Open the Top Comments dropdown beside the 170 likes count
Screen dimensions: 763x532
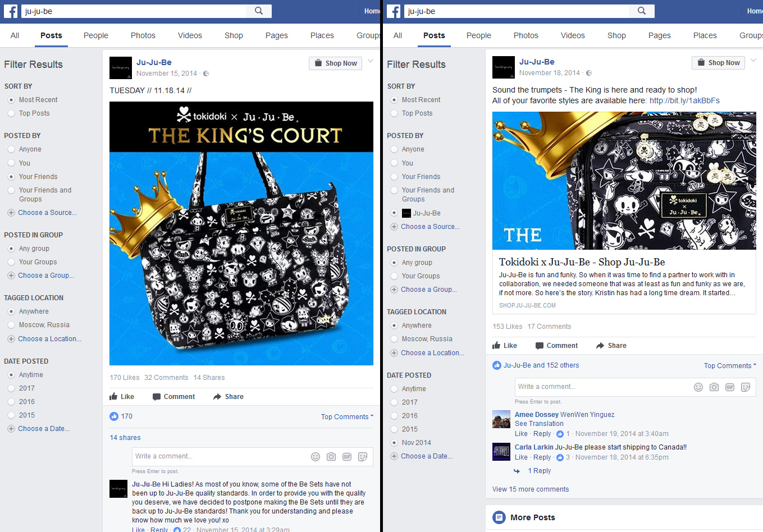coord(347,417)
